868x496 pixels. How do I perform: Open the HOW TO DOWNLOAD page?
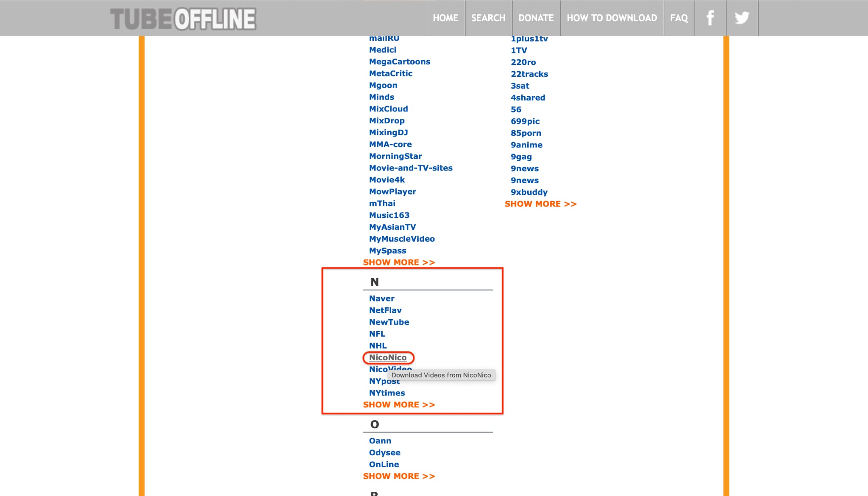point(612,18)
